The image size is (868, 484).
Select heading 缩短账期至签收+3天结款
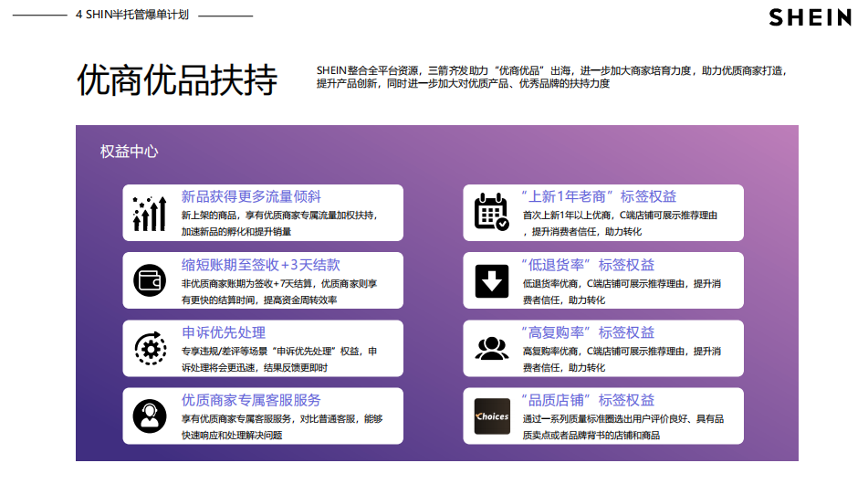pyautogui.click(x=261, y=265)
